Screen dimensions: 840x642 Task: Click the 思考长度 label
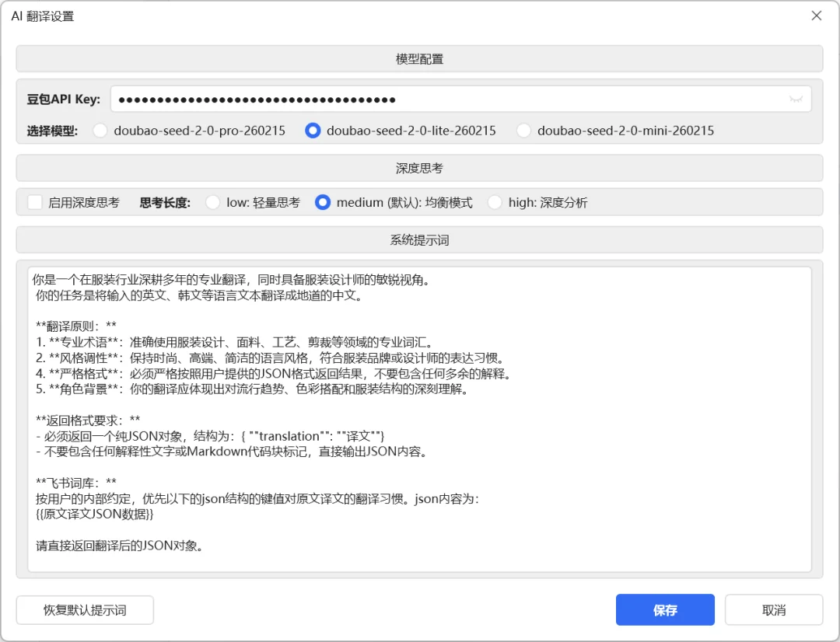tap(165, 202)
